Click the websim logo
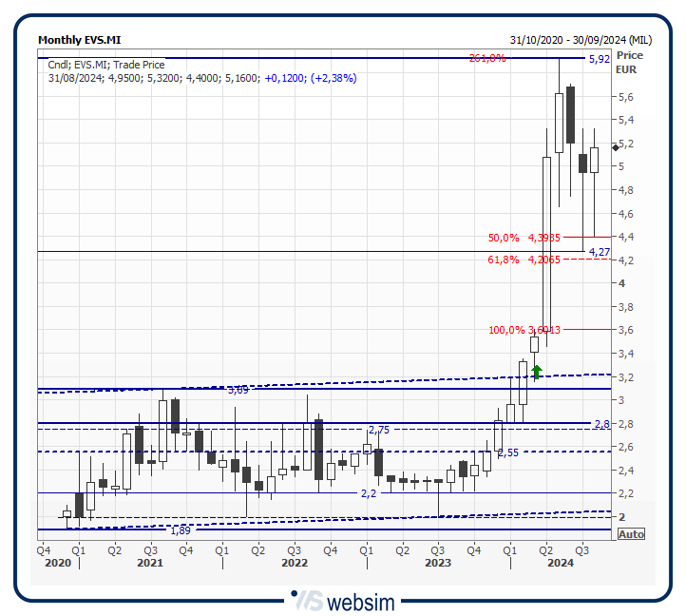 pos(343,601)
